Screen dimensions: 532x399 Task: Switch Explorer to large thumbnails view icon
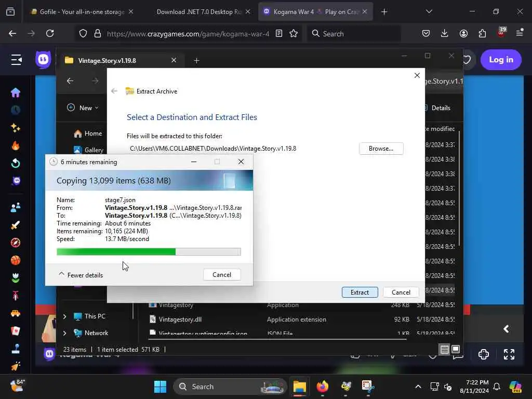(x=456, y=349)
